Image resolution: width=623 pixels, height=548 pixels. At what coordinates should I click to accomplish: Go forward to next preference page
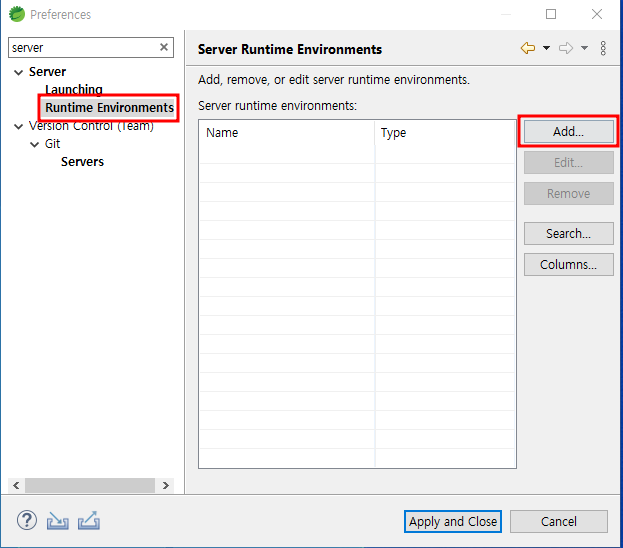pos(566,48)
